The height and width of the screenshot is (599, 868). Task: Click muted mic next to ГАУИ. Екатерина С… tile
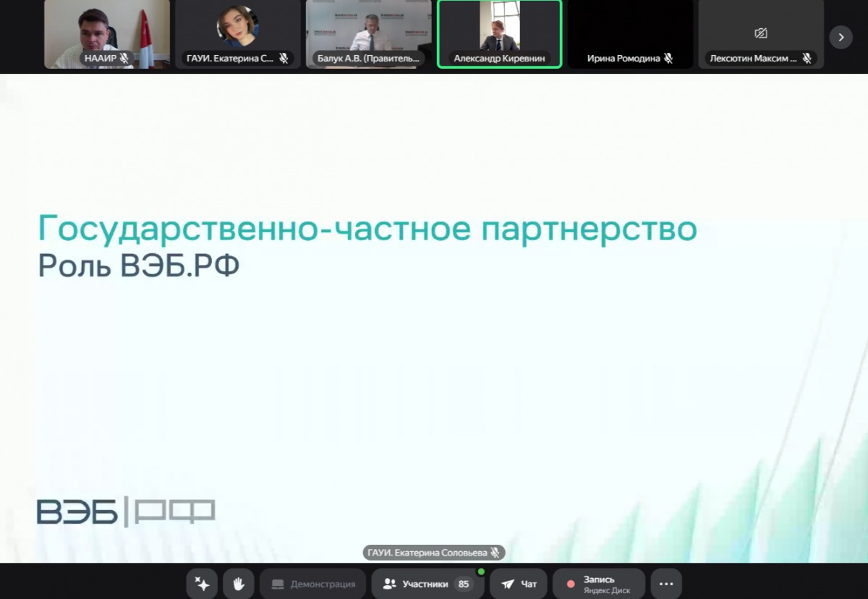point(284,58)
